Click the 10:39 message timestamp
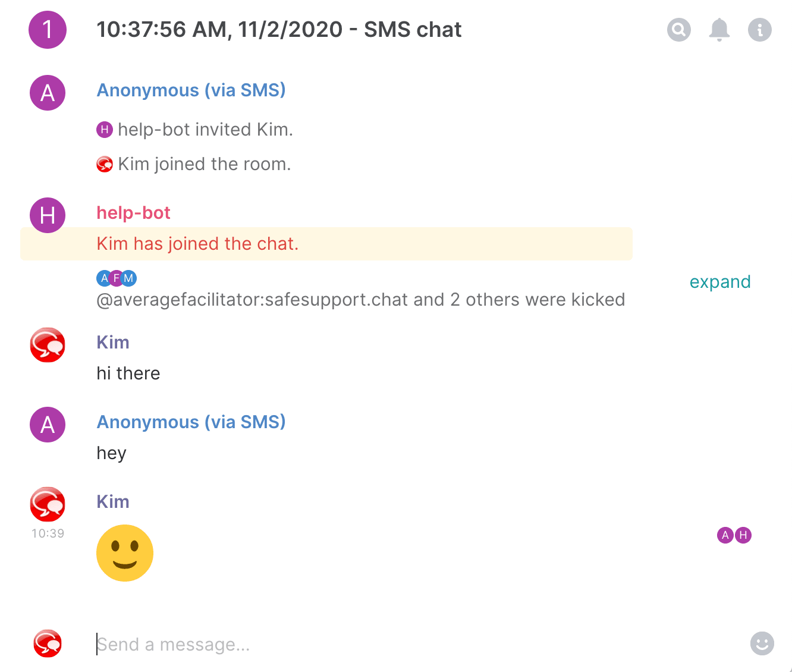Viewport: 792px width, 672px height. (48, 533)
